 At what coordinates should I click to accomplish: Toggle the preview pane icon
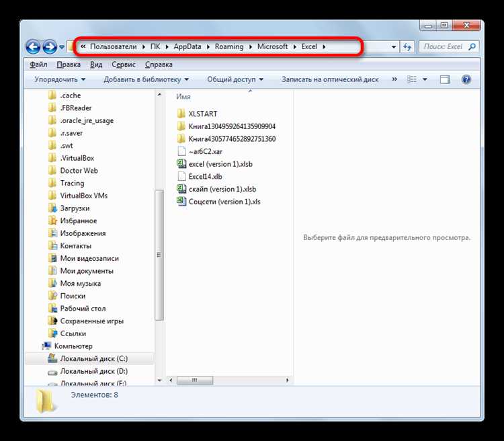click(445, 79)
